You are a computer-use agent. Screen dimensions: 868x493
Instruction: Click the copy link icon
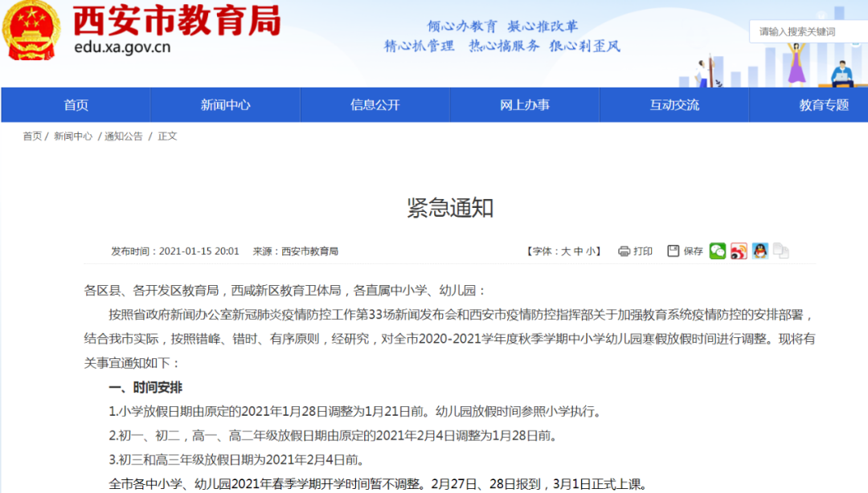tap(780, 251)
